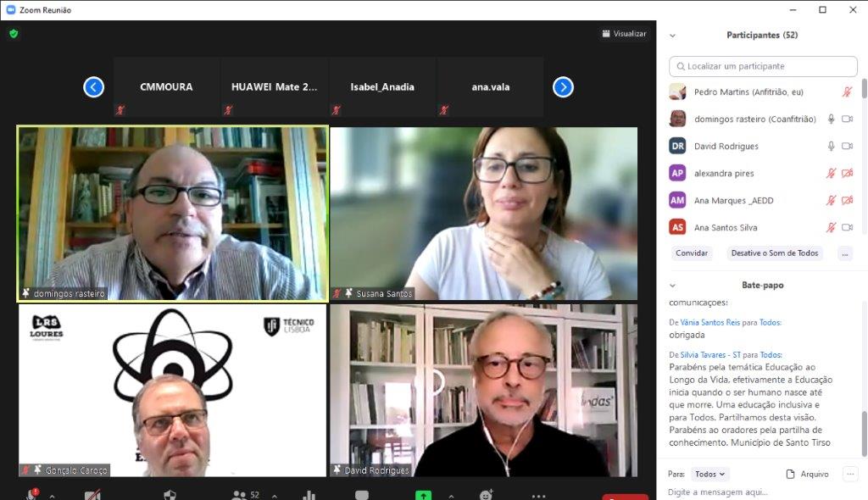The image size is (868, 500).
Task: Unmute alexandra pires in participants list
Action: tap(832, 174)
